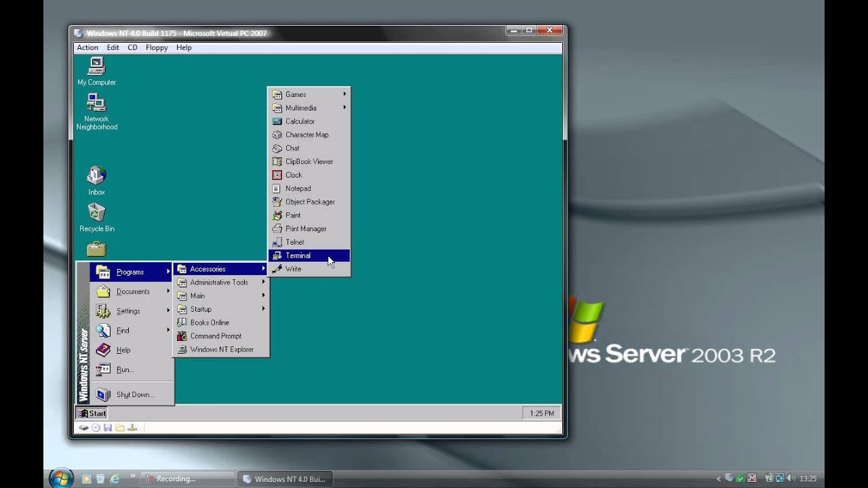This screenshot has width=868, height=488.
Task: Open the Floppy menu in Virtual PC
Action: [157, 47]
